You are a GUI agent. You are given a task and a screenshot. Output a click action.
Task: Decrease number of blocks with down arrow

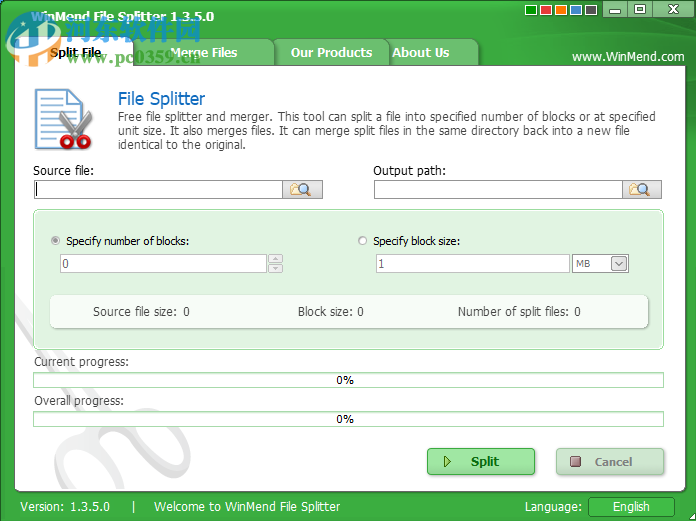tap(276, 268)
